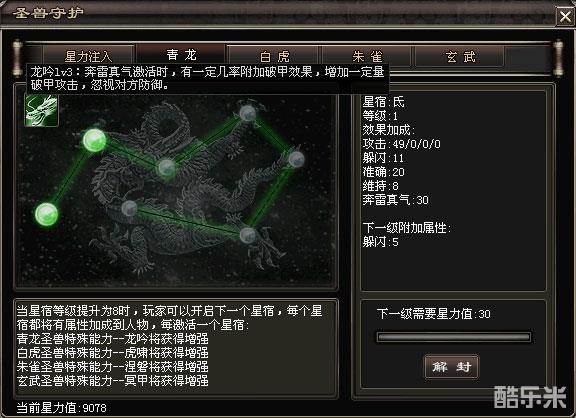Click the gray star orb at bottom right of dragon
This screenshot has width=576, height=418.
point(248,235)
